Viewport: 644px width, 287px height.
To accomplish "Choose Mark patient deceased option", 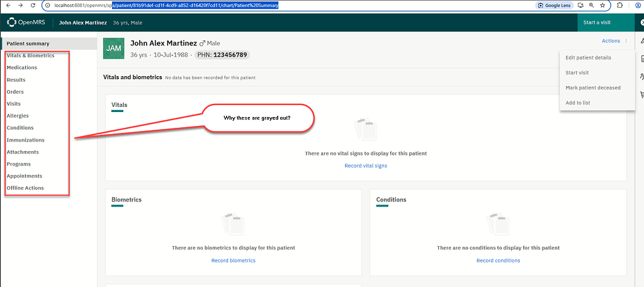I will [x=592, y=88].
